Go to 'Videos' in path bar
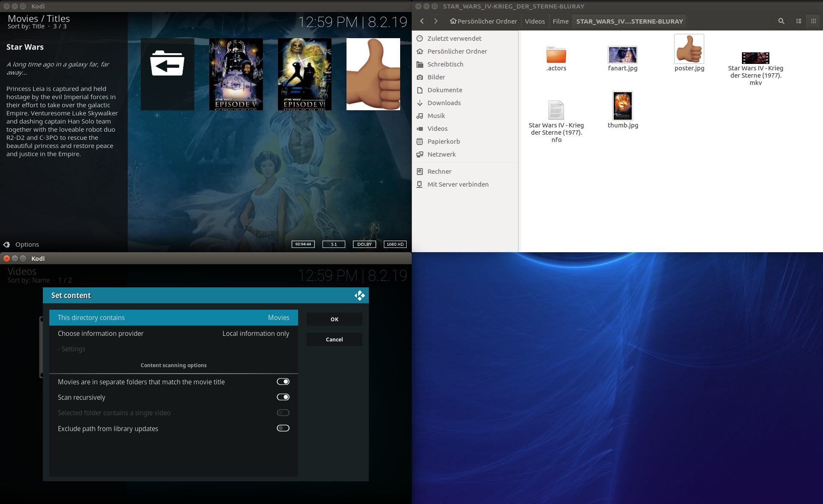The image size is (823, 504). coord(535,21)
